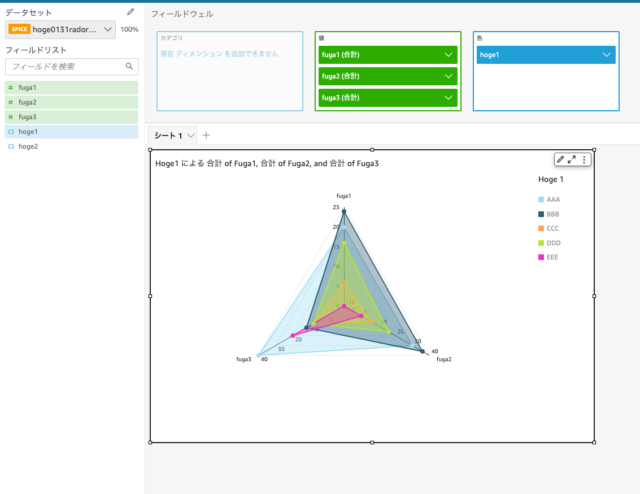Screen dimensions: 640x494
Task: Click the number icon beside fuga3
Action: tap(11, 117)
